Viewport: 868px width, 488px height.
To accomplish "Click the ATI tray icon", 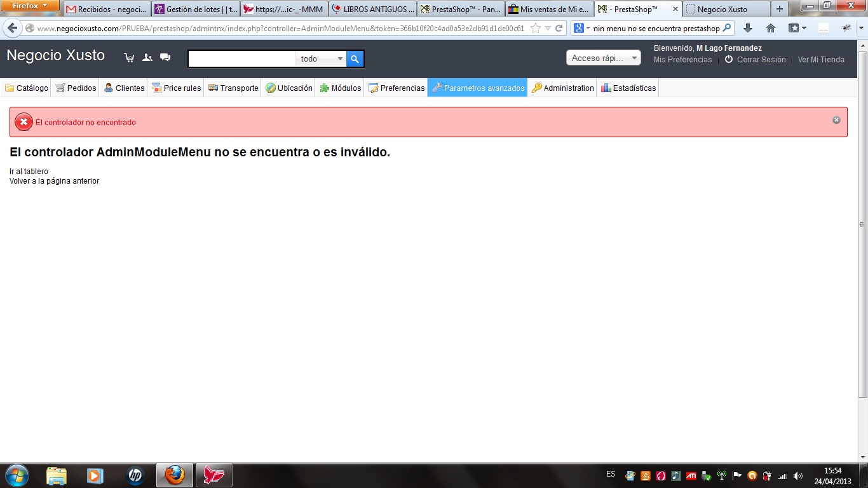I will (691, 476).
